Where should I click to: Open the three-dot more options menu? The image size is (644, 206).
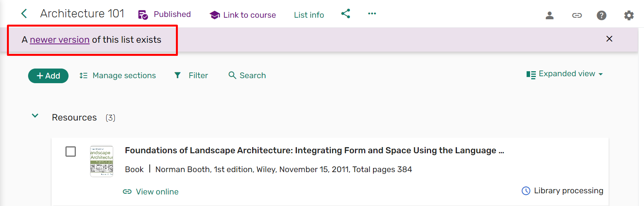coord(372,13)
